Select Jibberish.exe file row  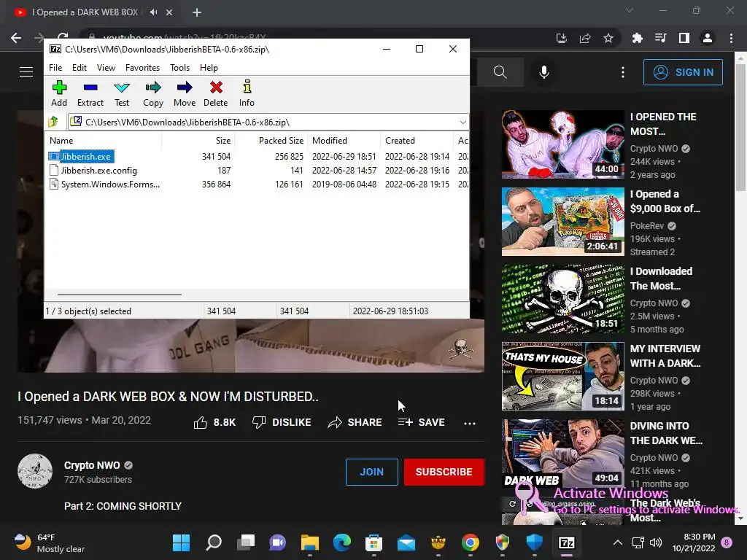click(258, 156)
